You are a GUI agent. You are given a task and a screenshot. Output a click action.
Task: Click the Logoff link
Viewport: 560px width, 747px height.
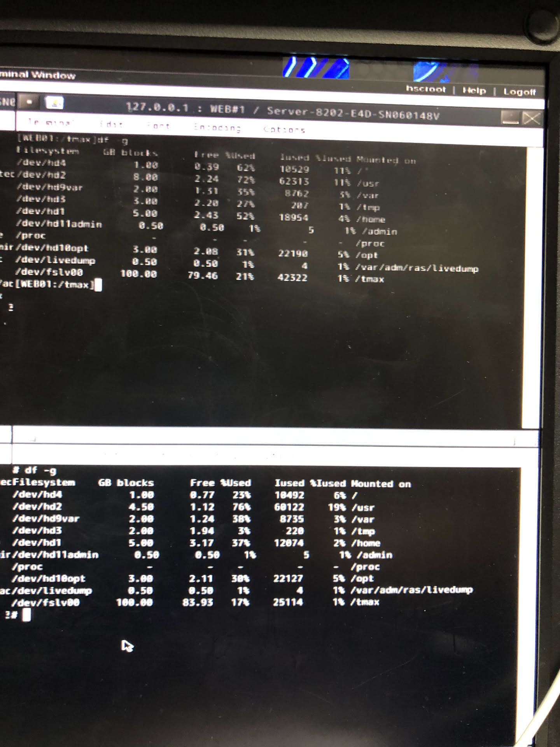point(519,92)
